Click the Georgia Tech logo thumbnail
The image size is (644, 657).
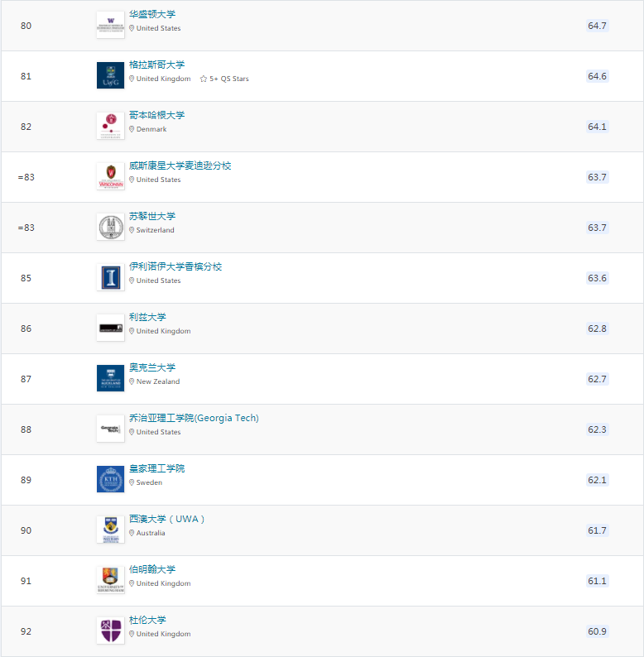(110, 429)
